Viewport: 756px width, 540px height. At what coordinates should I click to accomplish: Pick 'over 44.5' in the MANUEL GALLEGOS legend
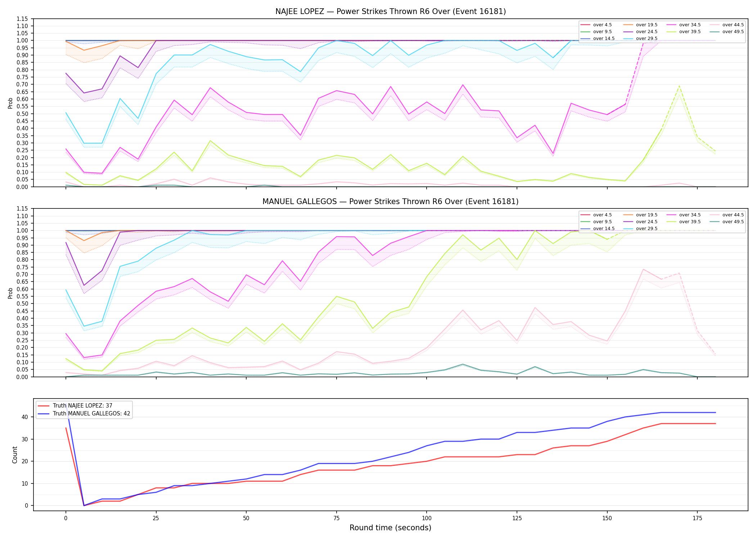tap(727, 215)
